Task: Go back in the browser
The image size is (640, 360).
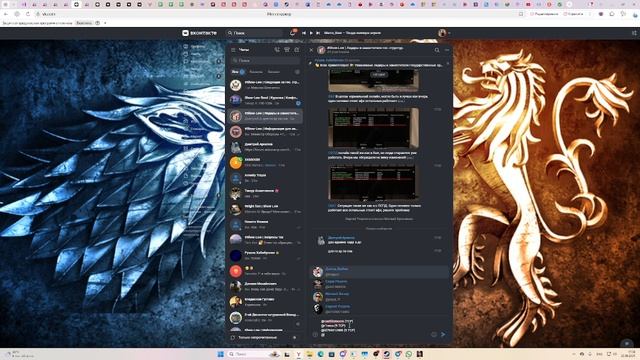Action: click(x=6, y=14)
